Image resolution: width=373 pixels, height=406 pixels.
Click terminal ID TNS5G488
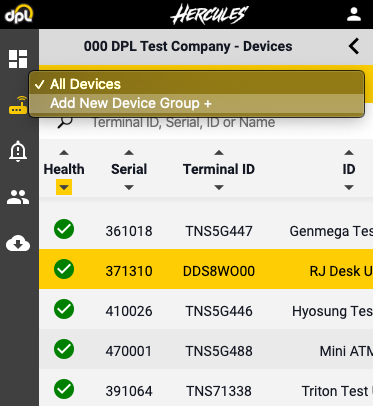click(219, 351)
